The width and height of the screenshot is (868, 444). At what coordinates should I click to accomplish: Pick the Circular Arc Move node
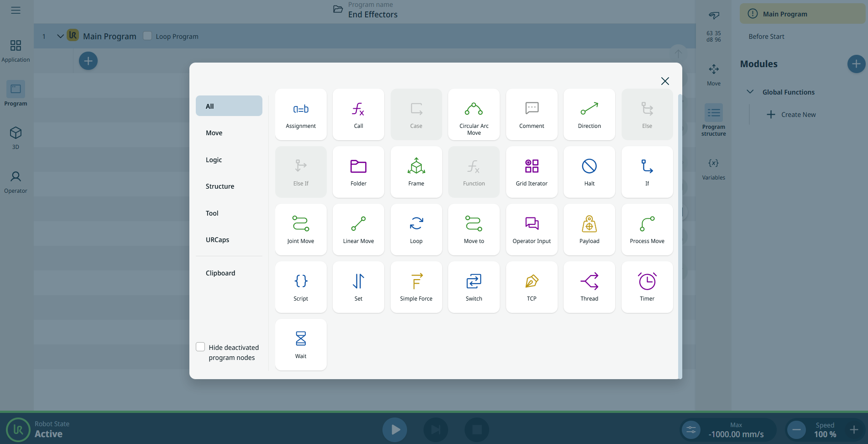tap(474, 114)
